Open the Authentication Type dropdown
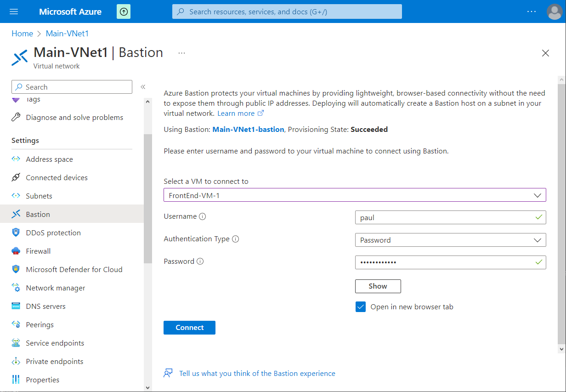 pyautogui.click(x=450, y=240)
